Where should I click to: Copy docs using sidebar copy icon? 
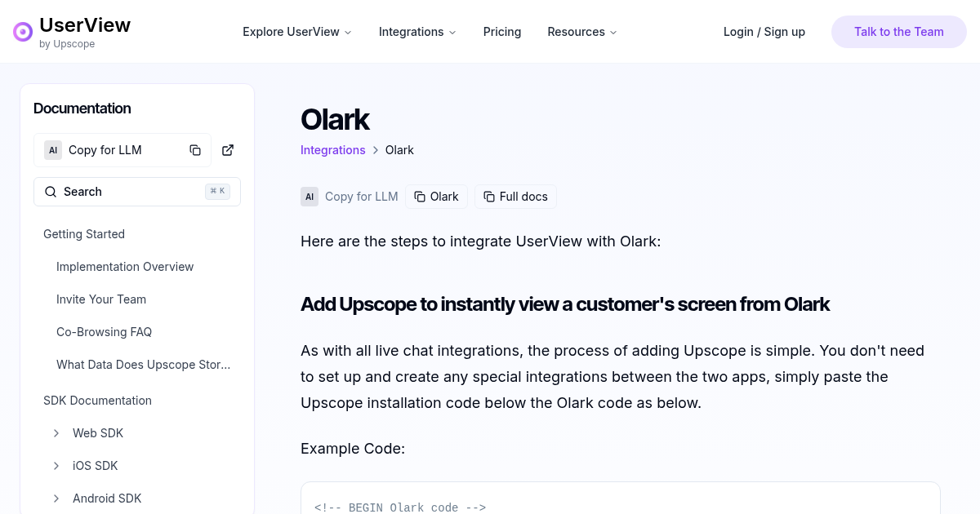[x=195, y=150]
